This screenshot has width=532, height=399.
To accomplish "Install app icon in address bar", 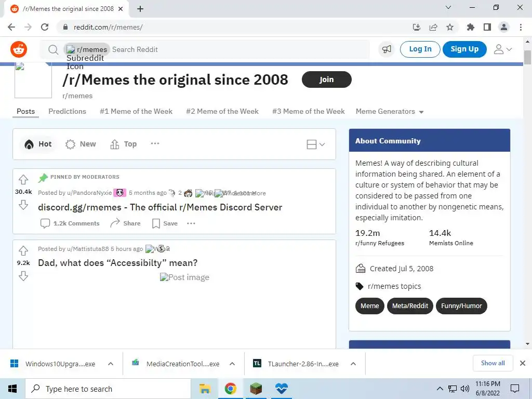I will 416,27.
